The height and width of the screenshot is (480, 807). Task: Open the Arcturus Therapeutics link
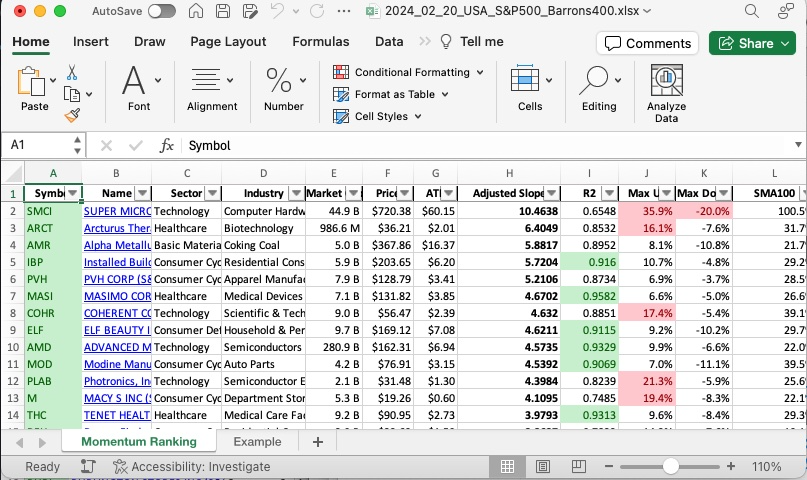tap(117, 228)
